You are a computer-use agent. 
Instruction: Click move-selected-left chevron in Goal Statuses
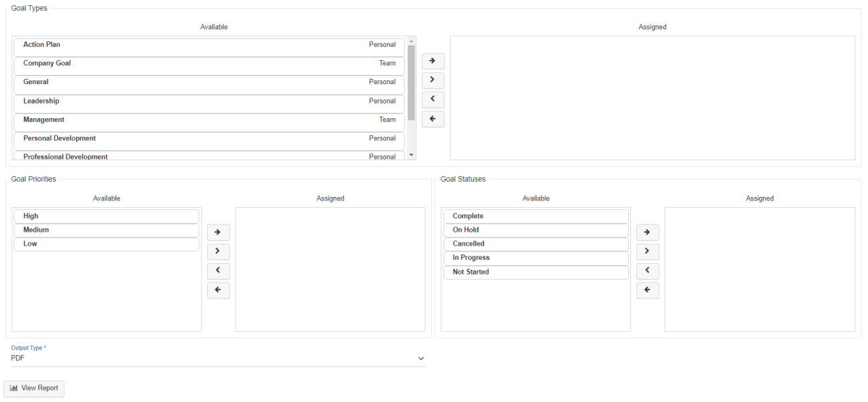click(647, 271)
